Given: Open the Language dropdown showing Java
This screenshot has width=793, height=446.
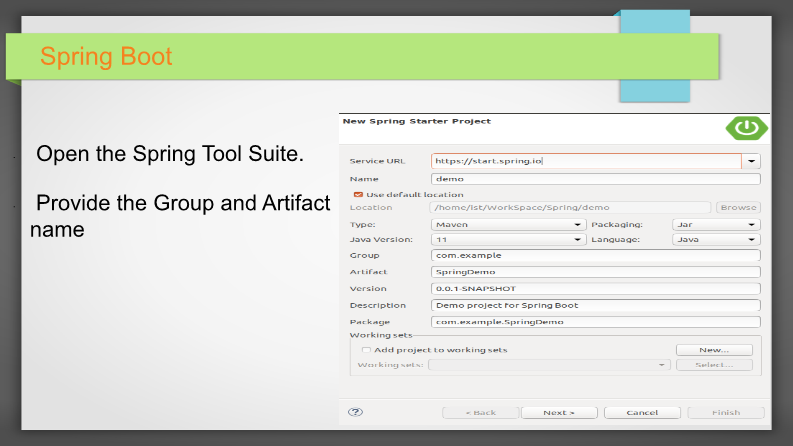Looking at the screenshot, I should (x=716, y=240).
